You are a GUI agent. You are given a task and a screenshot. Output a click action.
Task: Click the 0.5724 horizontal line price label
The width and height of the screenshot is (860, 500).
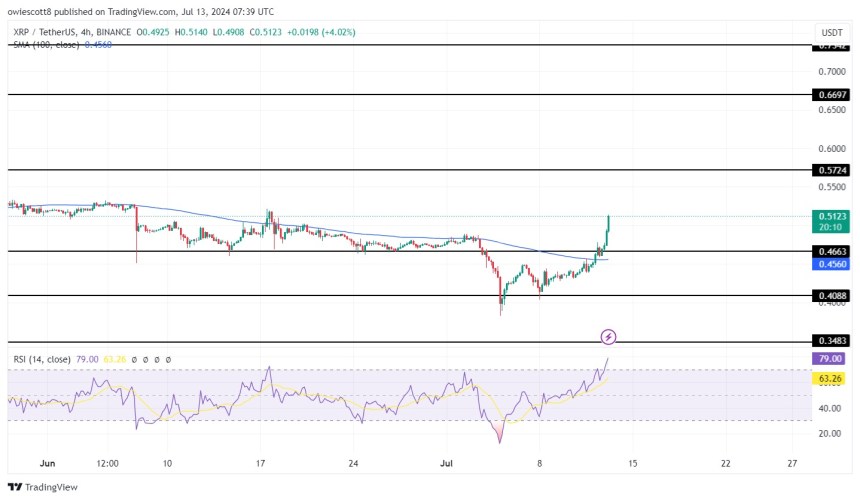point(831,171)
